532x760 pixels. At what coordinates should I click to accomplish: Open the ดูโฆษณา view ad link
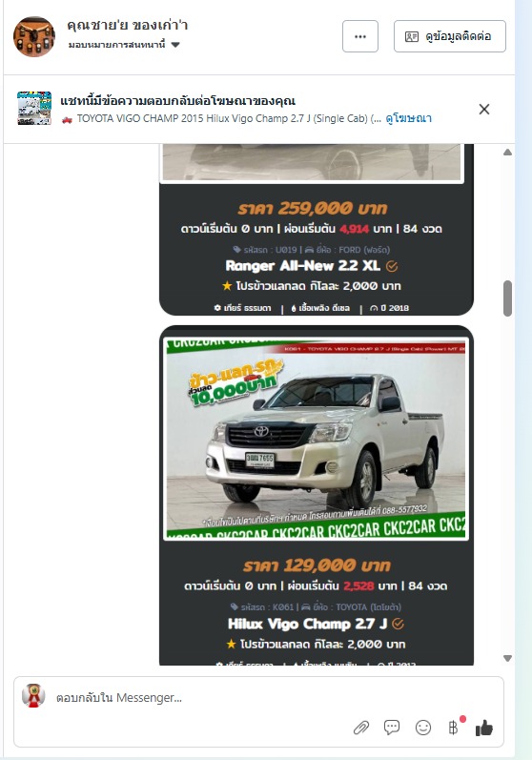click(408, 118)
